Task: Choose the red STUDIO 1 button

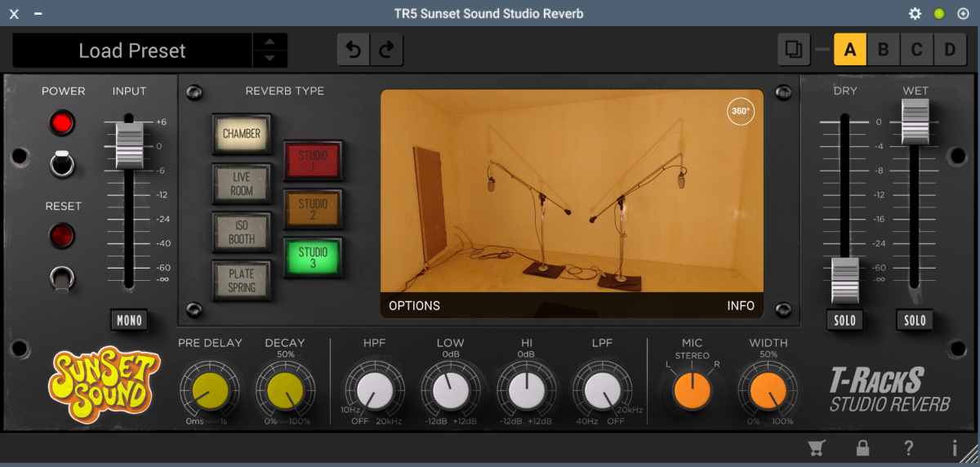Action: (313, 161)
